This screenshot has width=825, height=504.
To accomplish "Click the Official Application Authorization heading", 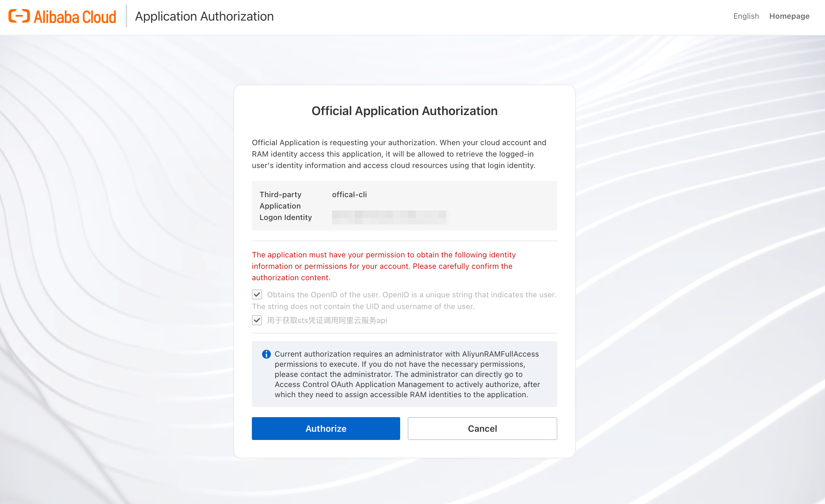I will pyautogui.click(x=404, y=111).
